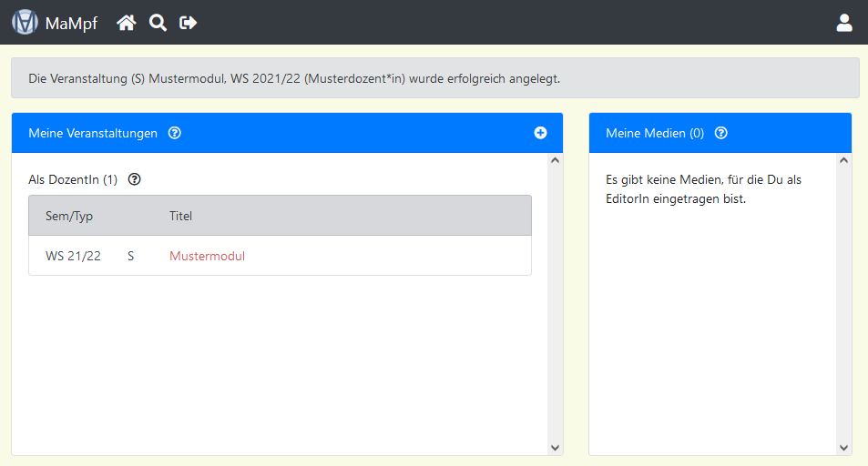Show help for Meine Veranstaltungen
This screenshot has width=868, height=466.
click(175, 133)
